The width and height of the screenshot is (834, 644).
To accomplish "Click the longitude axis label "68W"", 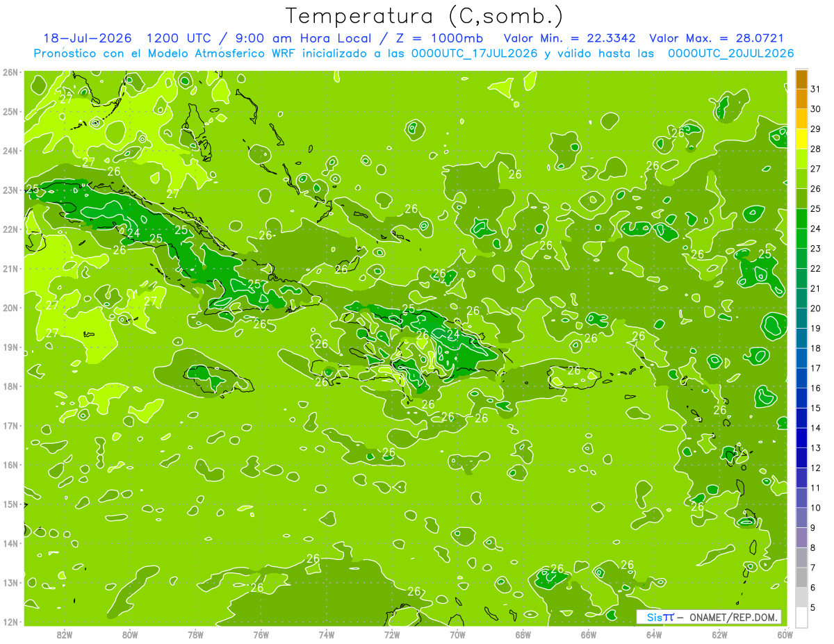I will point(523,634).
